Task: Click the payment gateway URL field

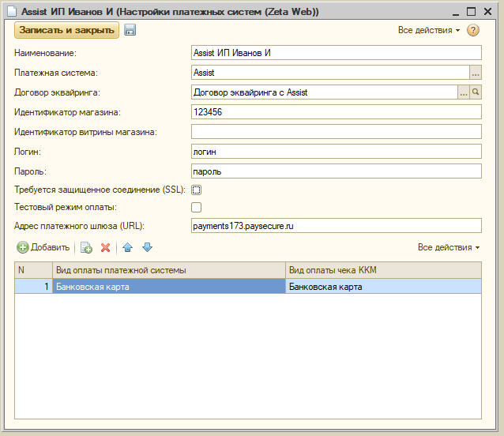Action: click(337, 226)
